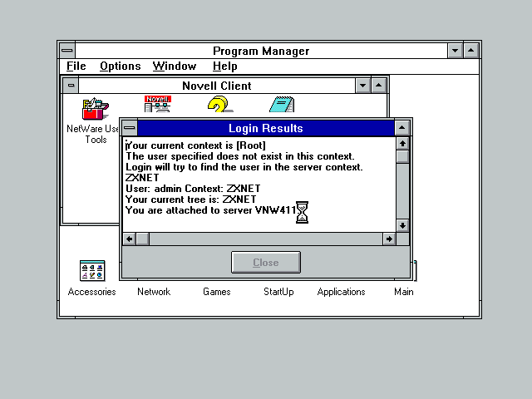Select the red Novell program icon

tap(158, 103)
